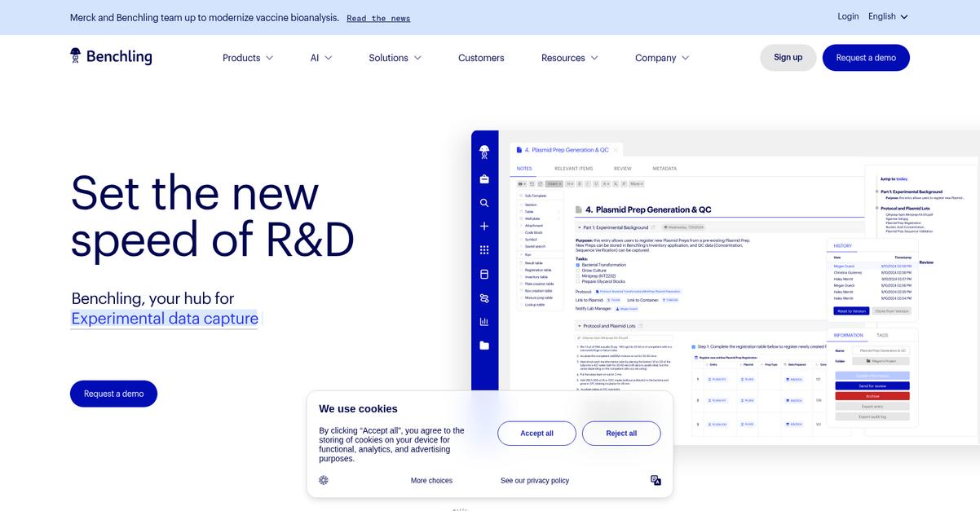Viewport: 980px width, 511px height.
Task: Click the plus create icon in sidebar
Action: [484, 226]
